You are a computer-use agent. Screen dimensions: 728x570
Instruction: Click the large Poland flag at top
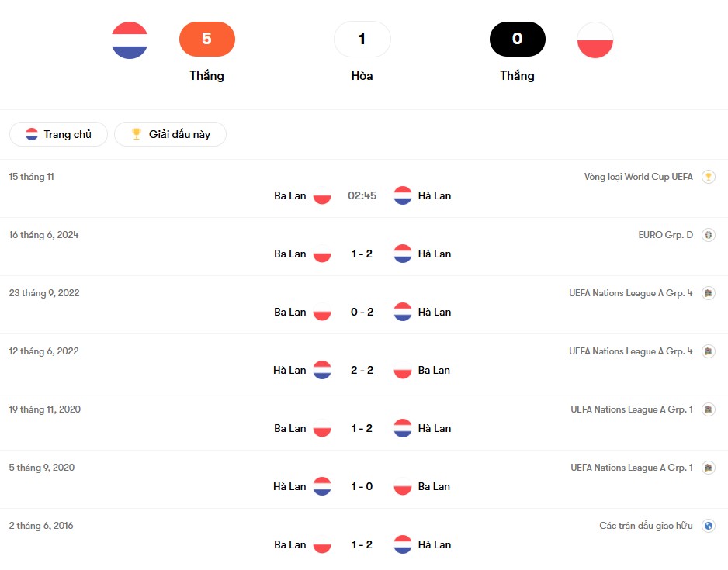pos(595,40)
